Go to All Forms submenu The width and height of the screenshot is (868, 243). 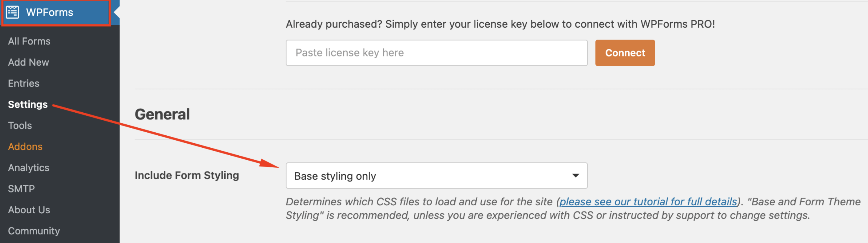pyautogui.click(x=29, y=41)
